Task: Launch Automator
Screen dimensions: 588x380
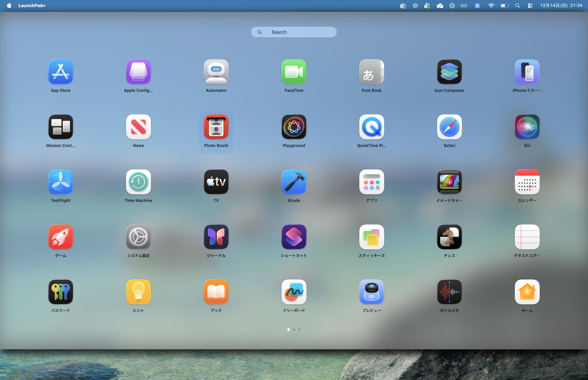Action: click(216, 72)
